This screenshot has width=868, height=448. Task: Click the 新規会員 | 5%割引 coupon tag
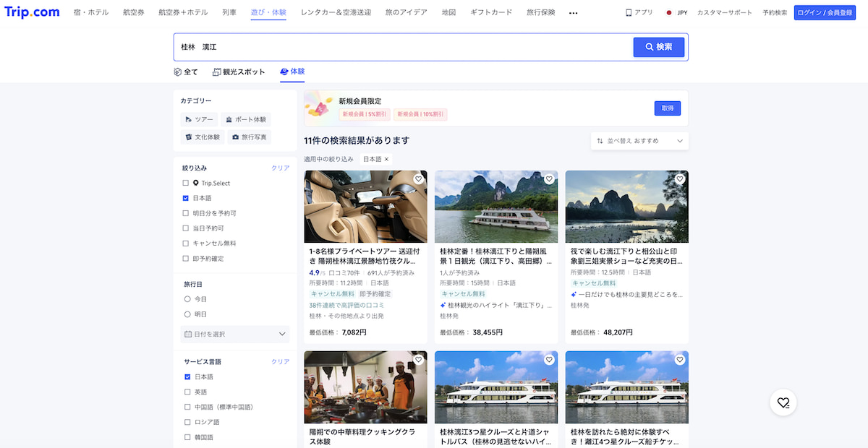click(365, 114)
